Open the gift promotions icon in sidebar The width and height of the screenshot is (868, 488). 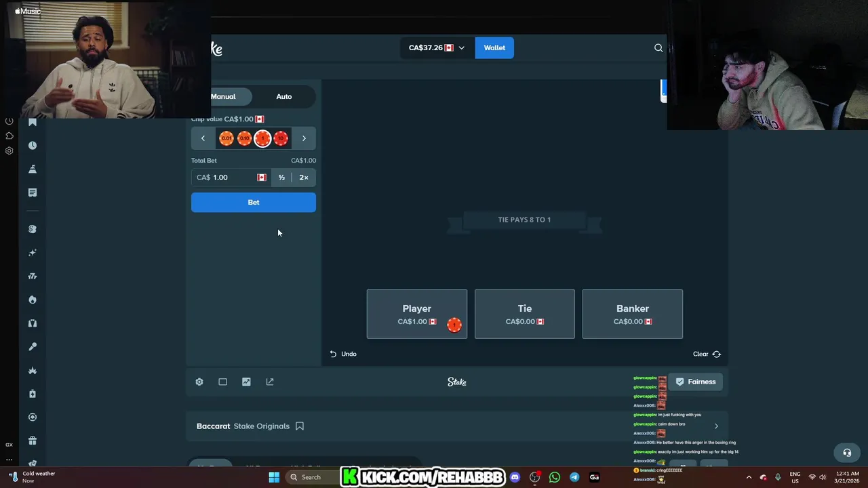(33, 441)
